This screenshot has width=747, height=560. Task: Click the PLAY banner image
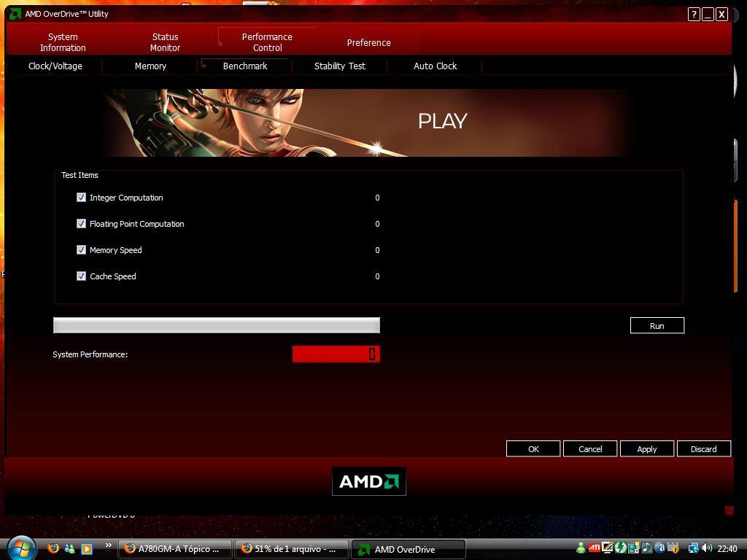pyautogui.click(x=368, y=122)
